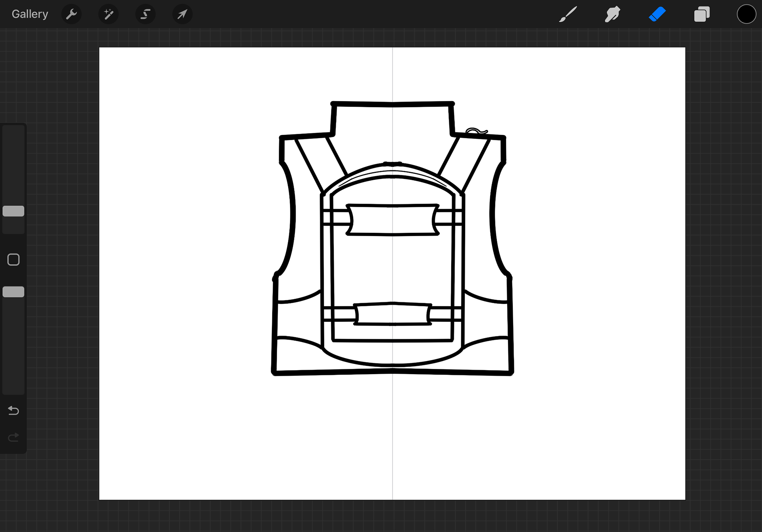The height and width of the screenshot is (532, 762).
Task: Select the Smudge tool
Action: 612,14
